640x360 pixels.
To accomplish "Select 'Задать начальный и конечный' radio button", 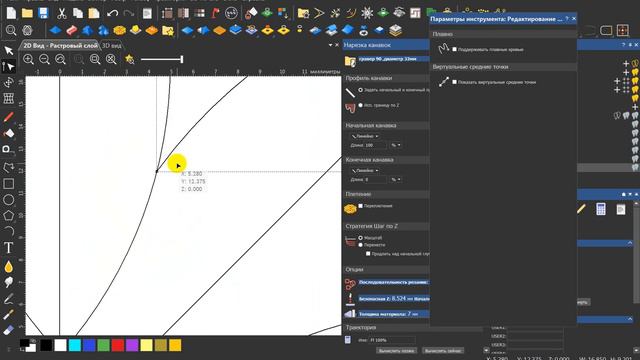I will coord(360,90).
